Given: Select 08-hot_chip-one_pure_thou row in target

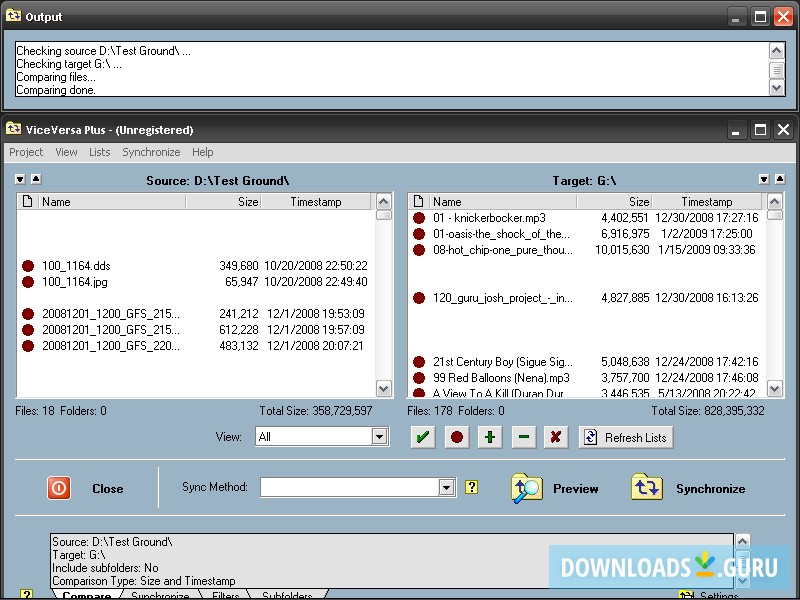Looking at the screenshot, I should [587, 250].
